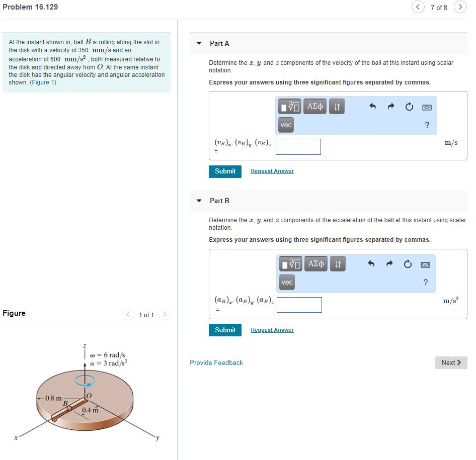Select the Greek symbols icon in Part B
Image resolution: width=476 pixels, height=460 pixels.
316,263
